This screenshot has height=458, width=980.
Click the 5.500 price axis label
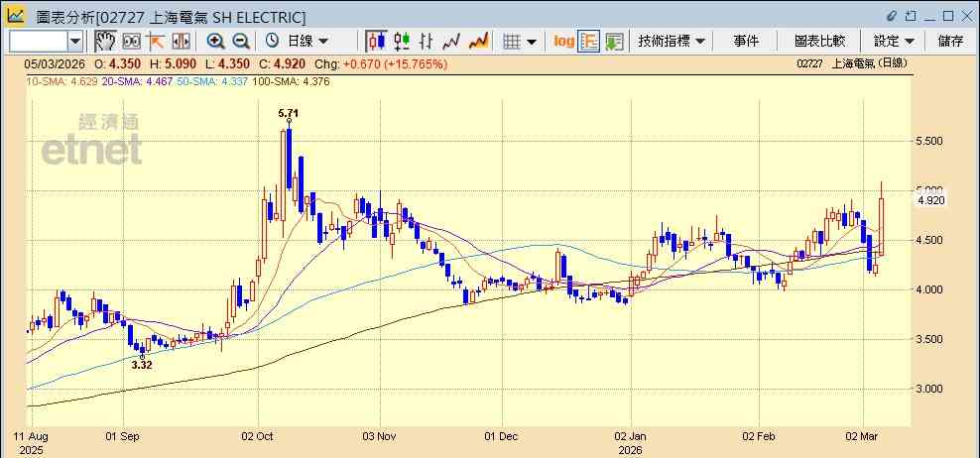coord(929,141)
